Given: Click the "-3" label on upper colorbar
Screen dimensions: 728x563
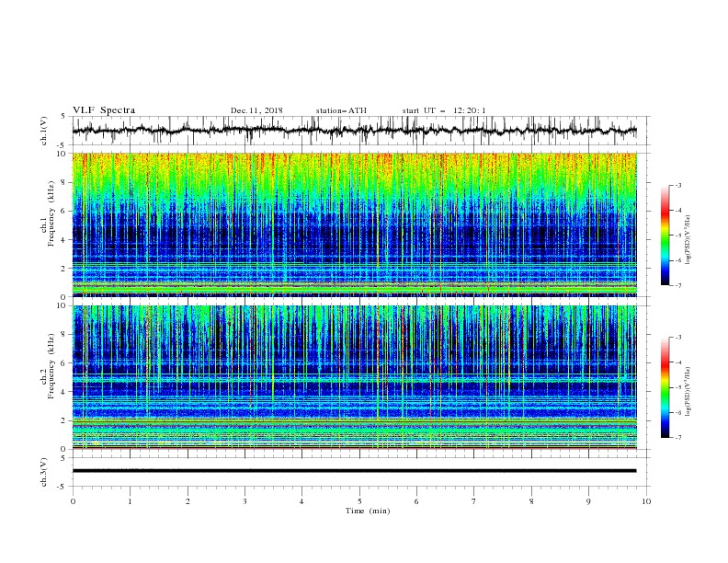Looking at the screenshot, I should [x=677, y=185].
